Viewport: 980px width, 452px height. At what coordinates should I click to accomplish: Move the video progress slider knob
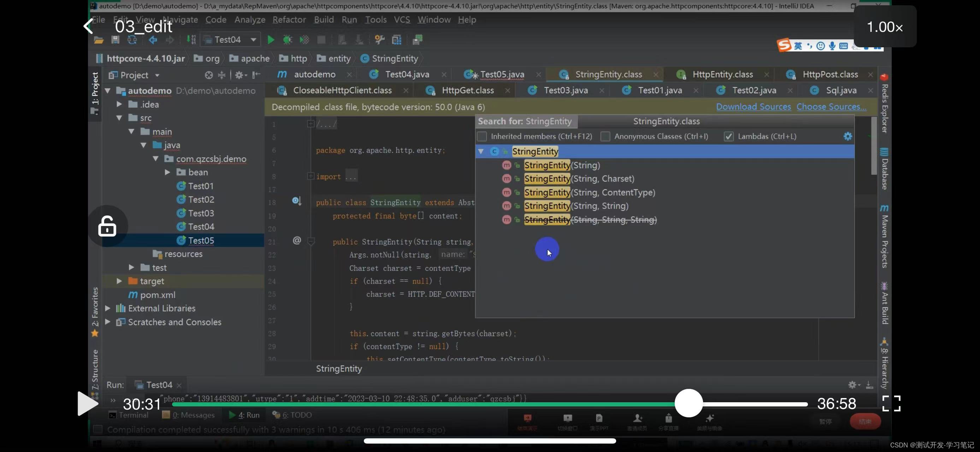(x=689, y=403)
